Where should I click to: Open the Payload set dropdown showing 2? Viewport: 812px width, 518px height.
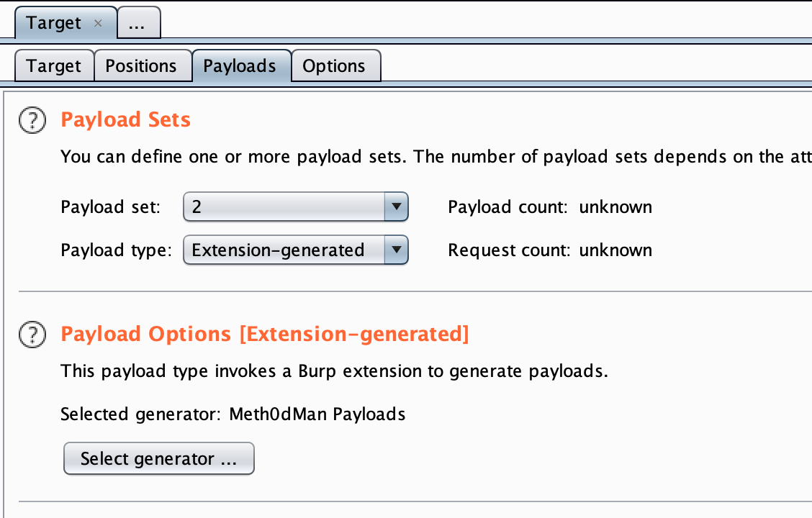click(x=295, y=206)
